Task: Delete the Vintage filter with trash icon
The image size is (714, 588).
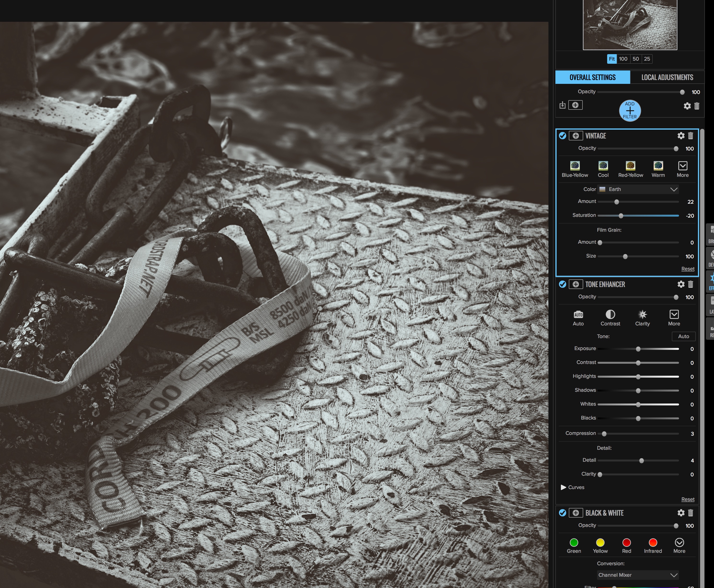Action: pyautogui.click(x=691, y=136)
